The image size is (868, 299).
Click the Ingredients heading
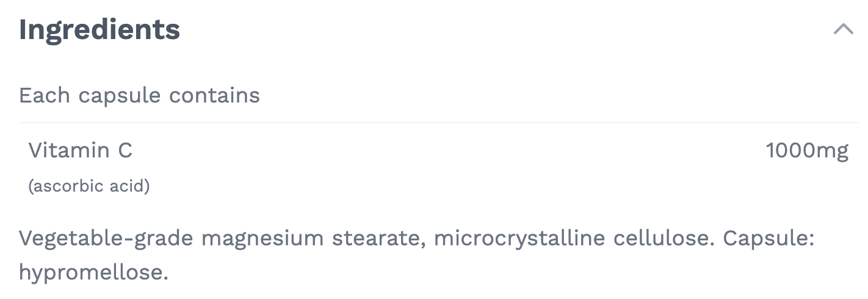coord(99,29)
